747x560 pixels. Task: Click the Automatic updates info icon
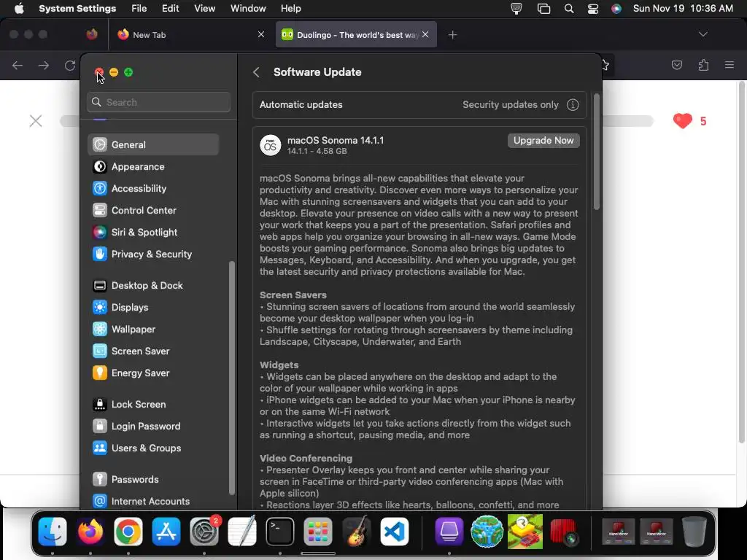(x=573, y=105)
